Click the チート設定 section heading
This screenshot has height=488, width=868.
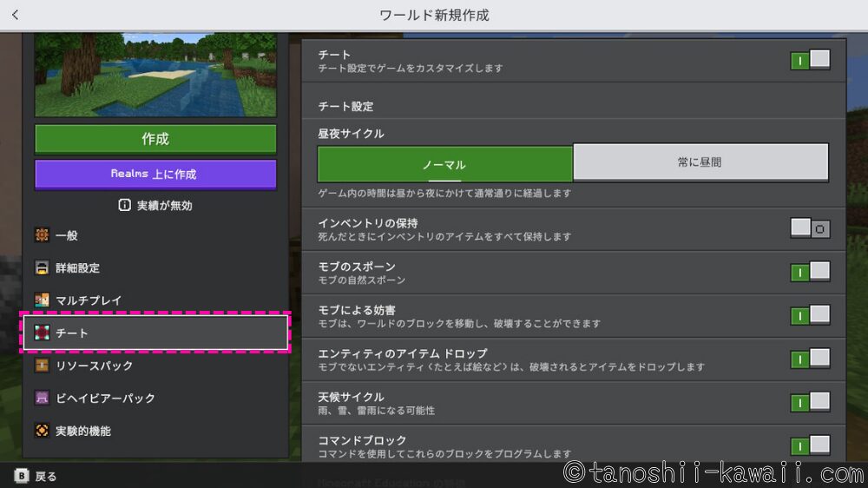click(345, 106)
